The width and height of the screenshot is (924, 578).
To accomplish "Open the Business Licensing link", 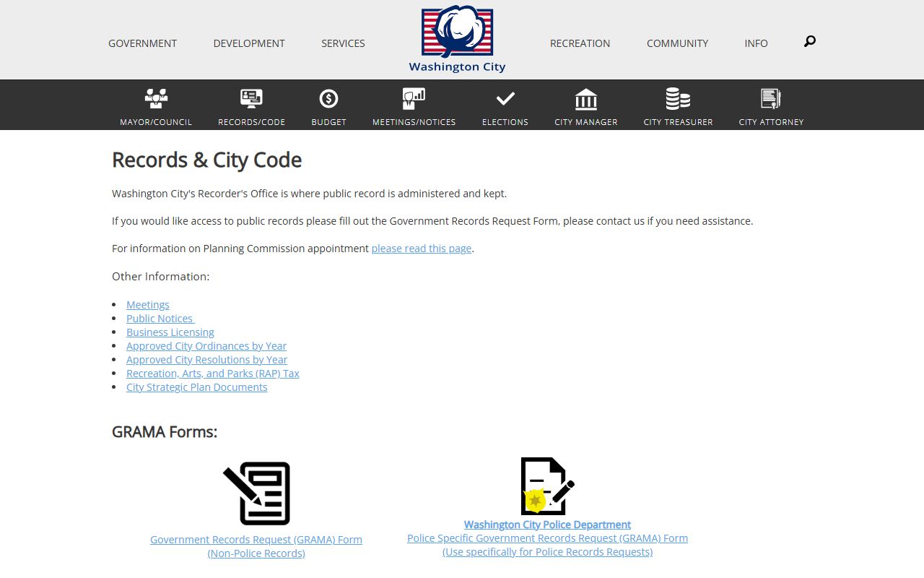I will pos(170,332).
